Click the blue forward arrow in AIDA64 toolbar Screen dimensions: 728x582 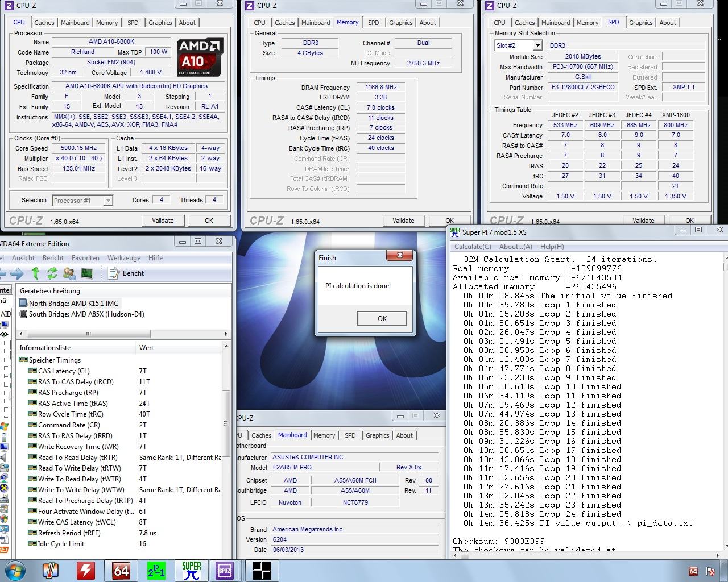click(17, 273)
